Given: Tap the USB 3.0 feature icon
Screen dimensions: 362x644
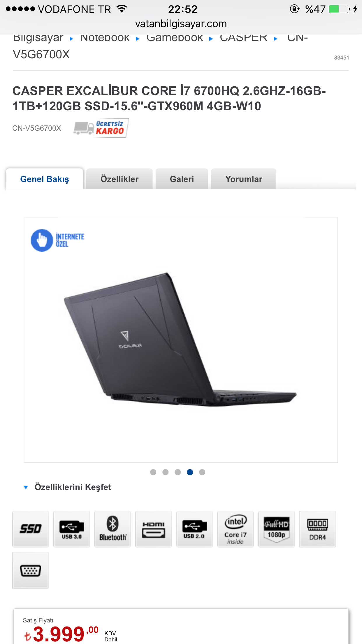Looking at the screenshot, I should (72, 529).
